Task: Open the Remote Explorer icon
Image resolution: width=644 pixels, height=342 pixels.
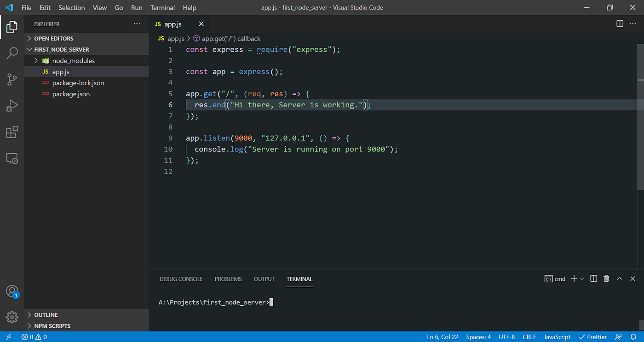Action: pyautogui.click(x=12, y=159)
